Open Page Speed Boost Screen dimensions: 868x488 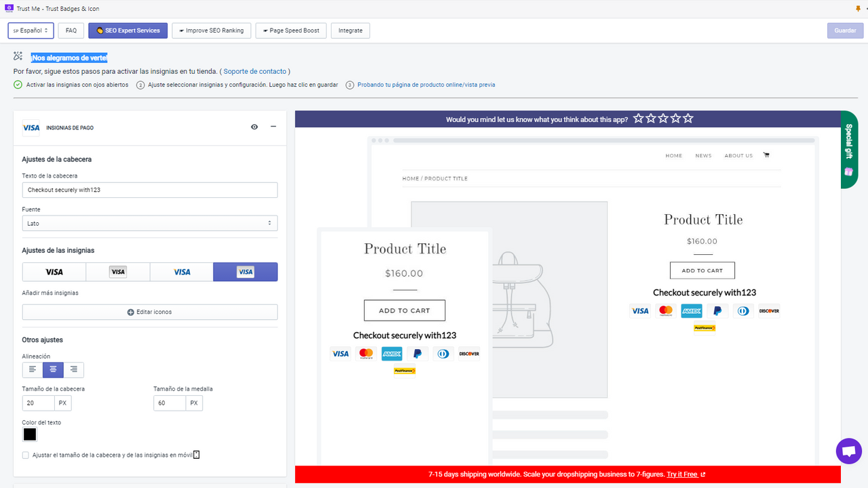[x=291, y=30]
